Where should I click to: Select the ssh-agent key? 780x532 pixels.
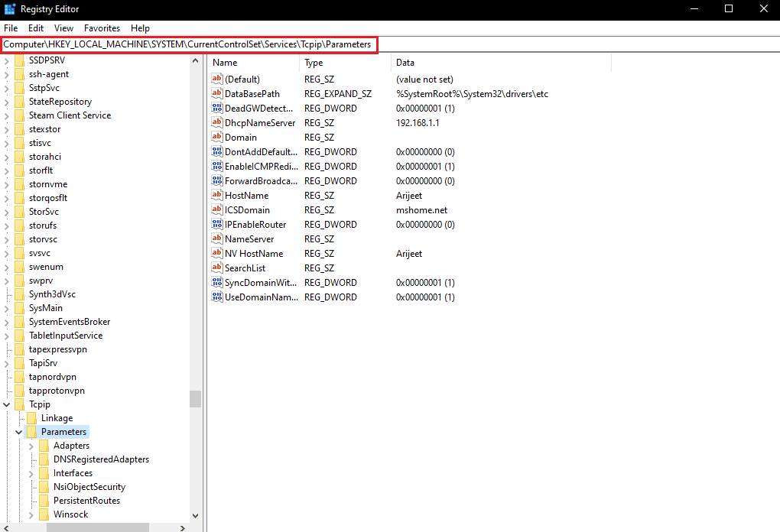pyautogui.click(x=49, y=73)
